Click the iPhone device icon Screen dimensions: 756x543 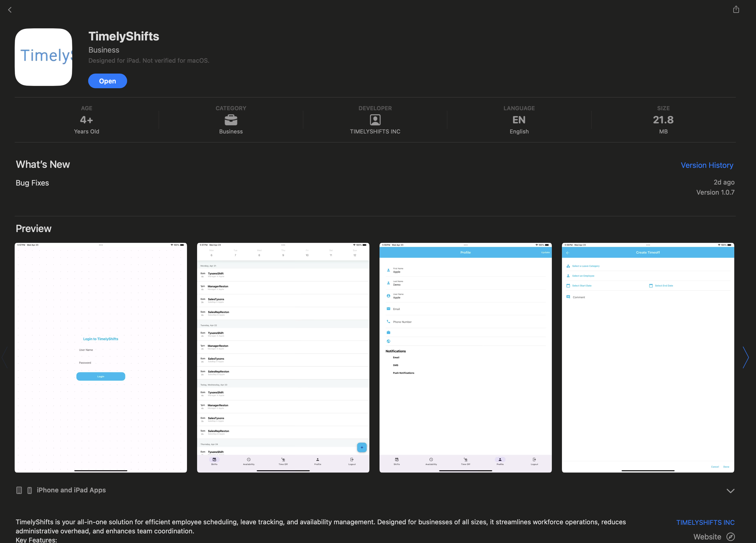tap(30, 490)
